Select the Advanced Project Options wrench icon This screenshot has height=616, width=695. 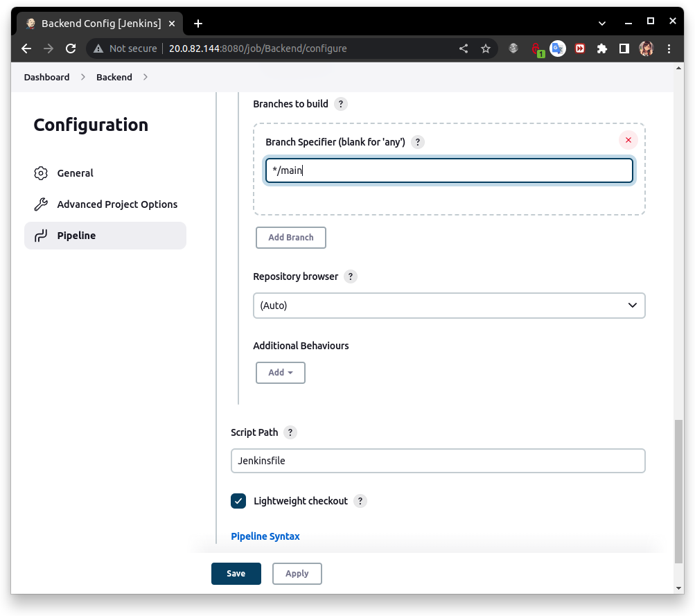(41, 204)
